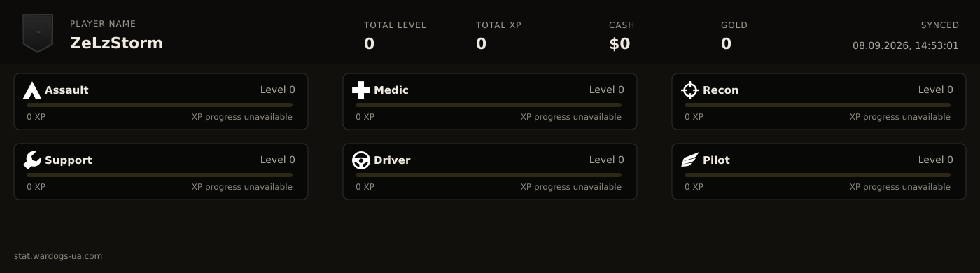Click the Driver steering wheel icon
The height and width of the screenshot is (273, 980).
pyautogui.click(x=361, y=160)
